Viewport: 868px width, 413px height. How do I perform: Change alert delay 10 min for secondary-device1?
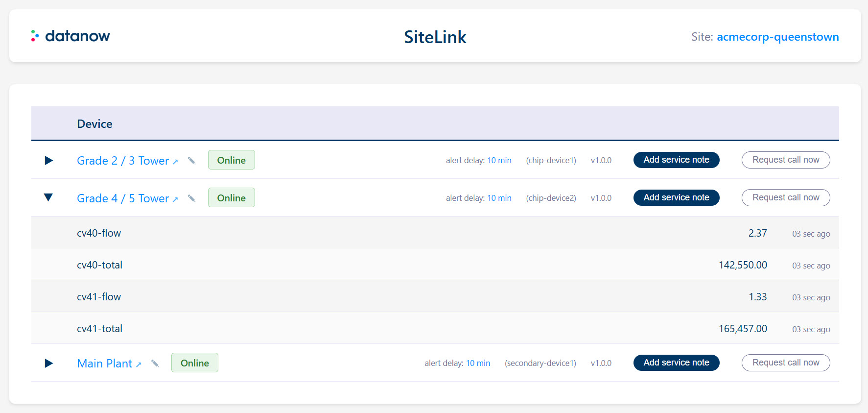[478, 363]
